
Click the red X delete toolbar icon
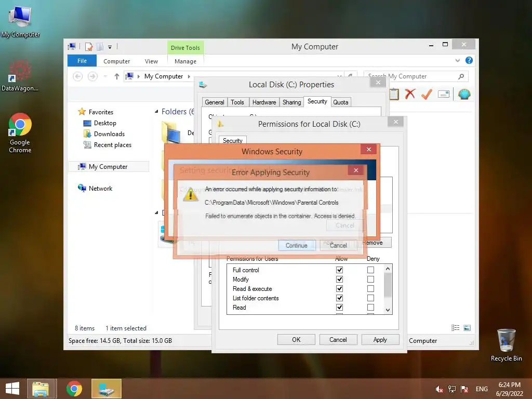point(410,94)
